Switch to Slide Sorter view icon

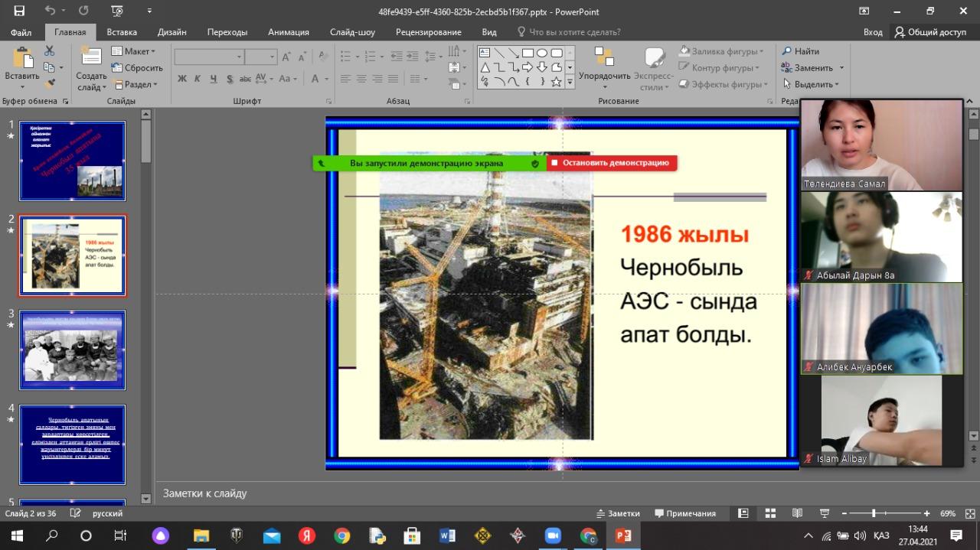point(770,513)
